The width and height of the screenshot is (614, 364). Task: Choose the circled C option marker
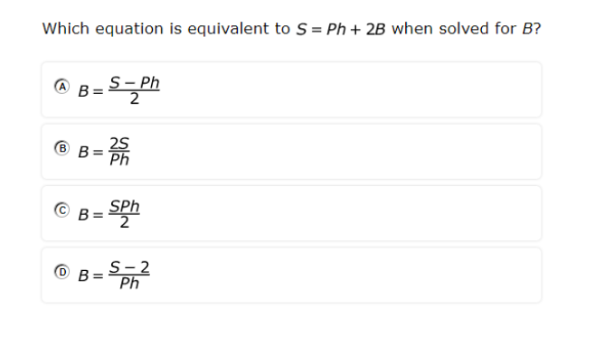click(61, 211)
